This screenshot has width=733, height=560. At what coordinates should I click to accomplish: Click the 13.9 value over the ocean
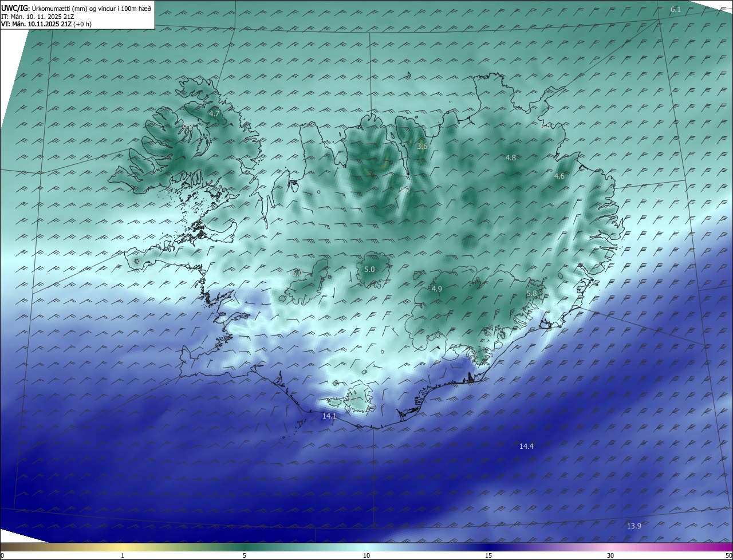pyautogui.click(x=633, y=526)
